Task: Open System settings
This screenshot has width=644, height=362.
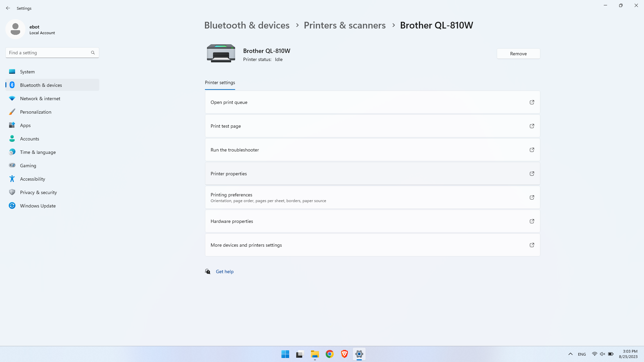Action: pos(52,72)
